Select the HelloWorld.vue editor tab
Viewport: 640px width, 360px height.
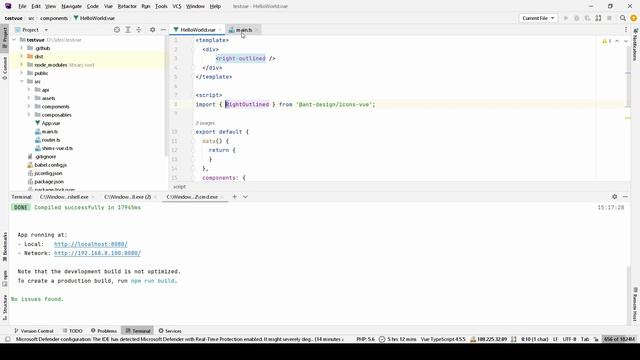tap(198, 30)
